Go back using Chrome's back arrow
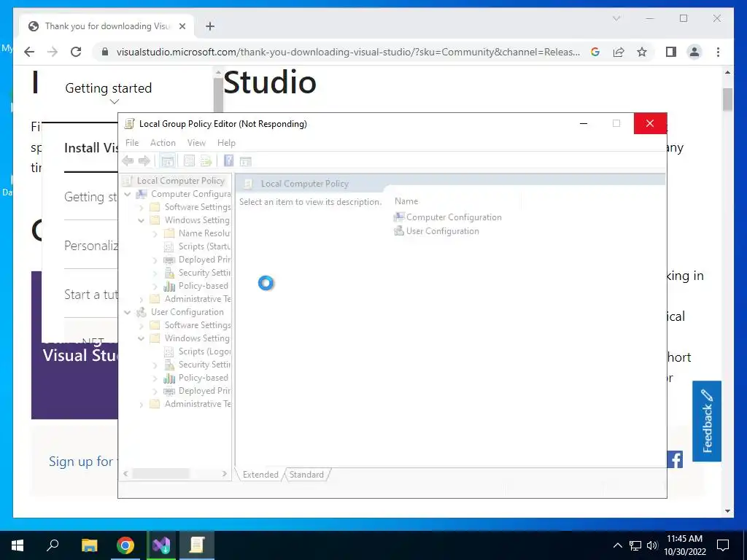747x560 pixels. pos(29,52)
